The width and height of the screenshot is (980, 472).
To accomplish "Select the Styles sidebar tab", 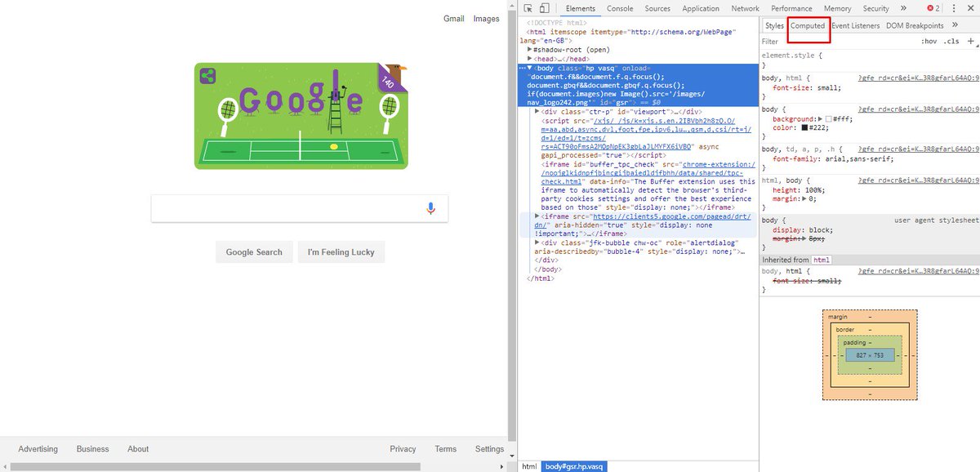I will coord(774,25).
